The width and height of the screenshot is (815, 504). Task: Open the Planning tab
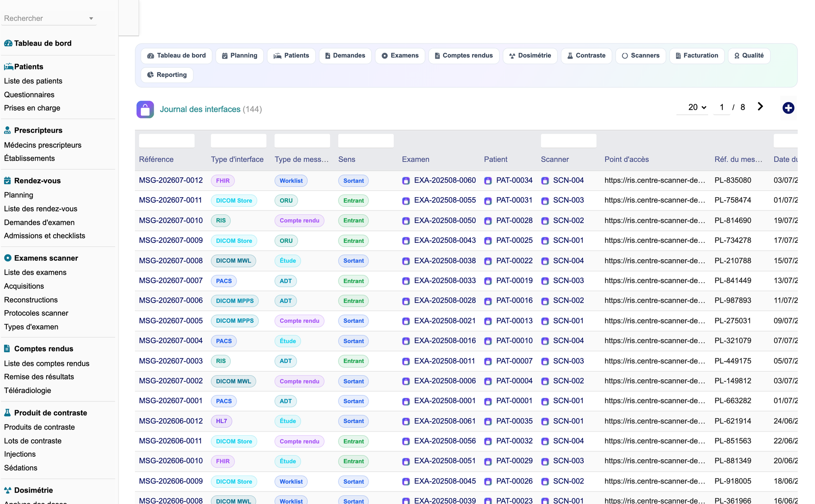240,56
